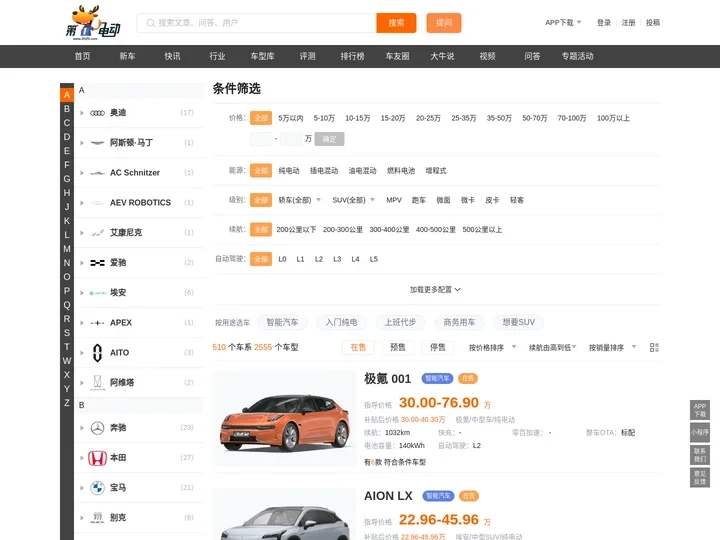Click the AC Schnitzer logo icon
The image size is (720, 540).
(x=97, y=173)
